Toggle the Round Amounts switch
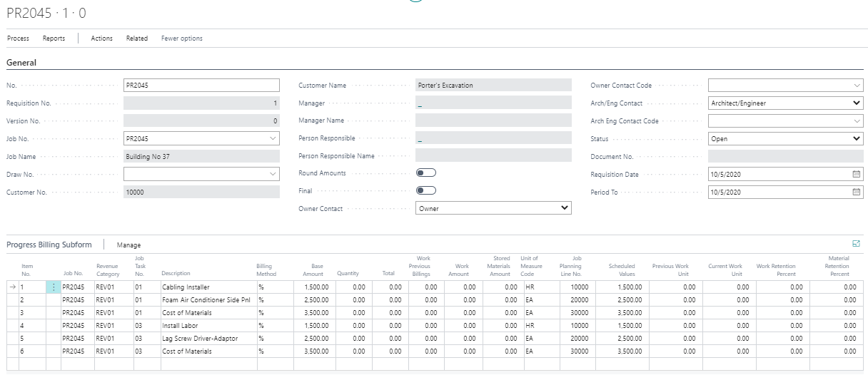 [426, 173]
